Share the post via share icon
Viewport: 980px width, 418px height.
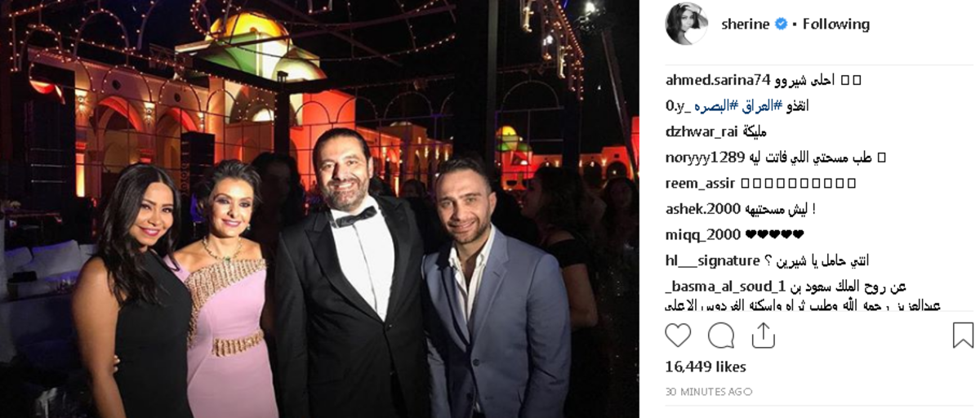tap(763, 335)
